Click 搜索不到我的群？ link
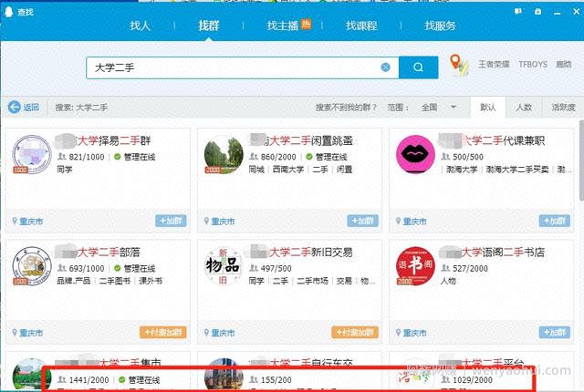Viewport: 584px width, 392px height. point(346,108)
